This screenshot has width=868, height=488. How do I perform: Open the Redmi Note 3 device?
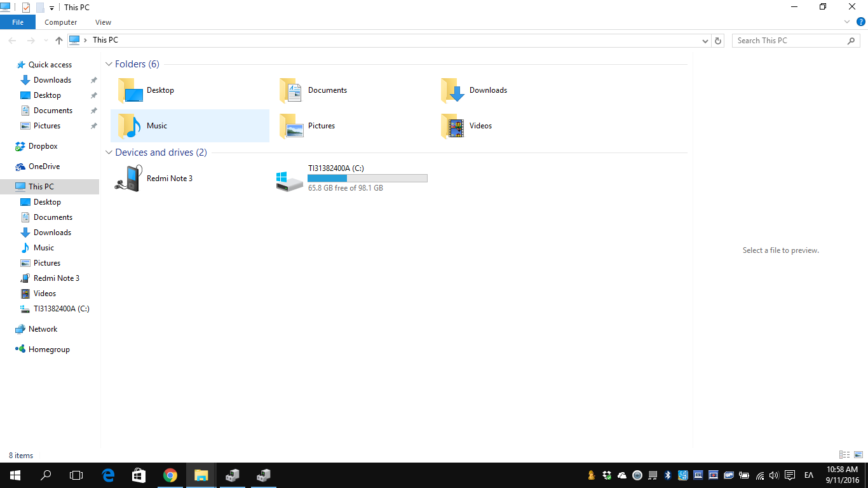click(130, 179)
